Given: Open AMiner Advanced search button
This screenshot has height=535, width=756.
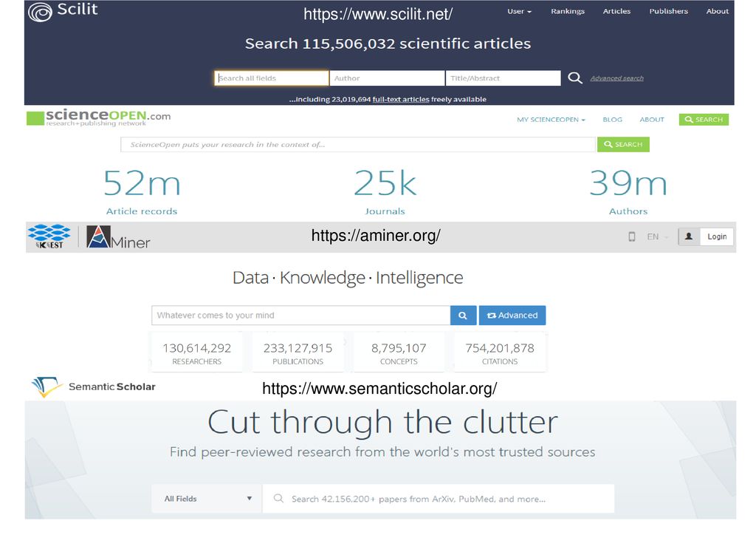Looking at the screenshot, I should pyautogui.click(x=512, y=316).
